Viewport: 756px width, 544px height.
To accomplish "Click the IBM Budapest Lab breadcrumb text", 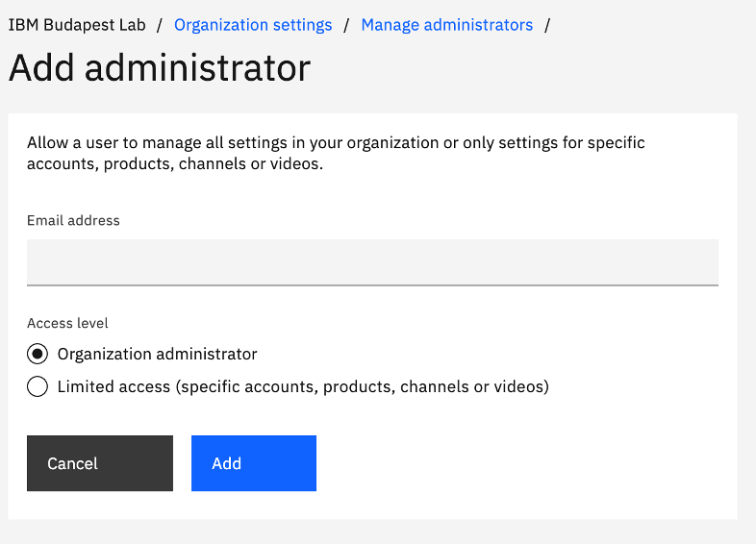I will 77,25.
